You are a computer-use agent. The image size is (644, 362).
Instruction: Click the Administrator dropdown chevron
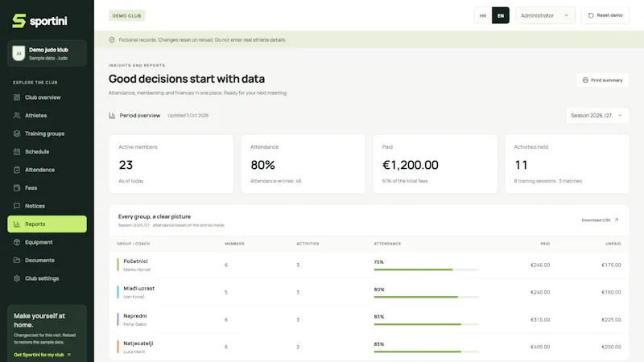566,15
